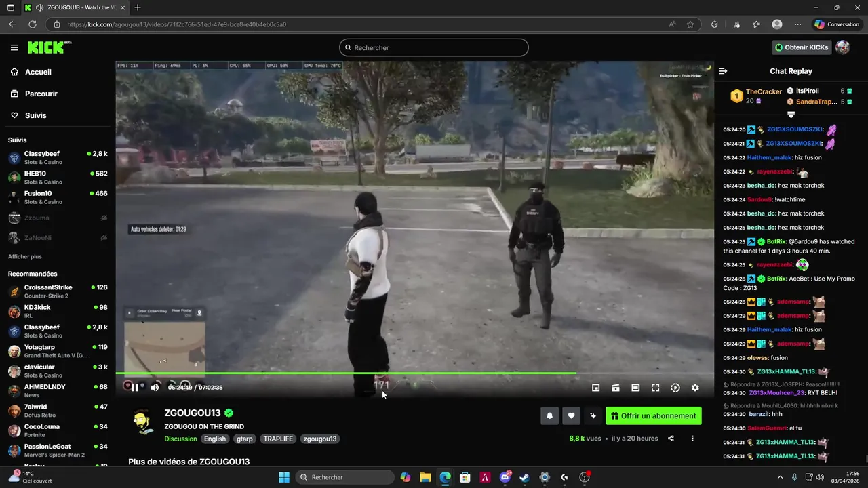Click the Obtenir KICKs button
This screenshot has height=488, width=868.
(x=802, y=47)
